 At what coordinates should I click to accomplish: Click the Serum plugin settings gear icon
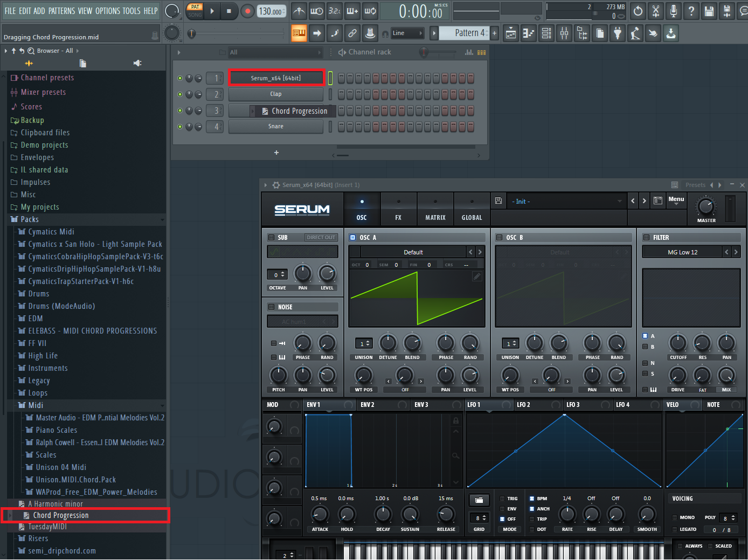pos(276,185)
